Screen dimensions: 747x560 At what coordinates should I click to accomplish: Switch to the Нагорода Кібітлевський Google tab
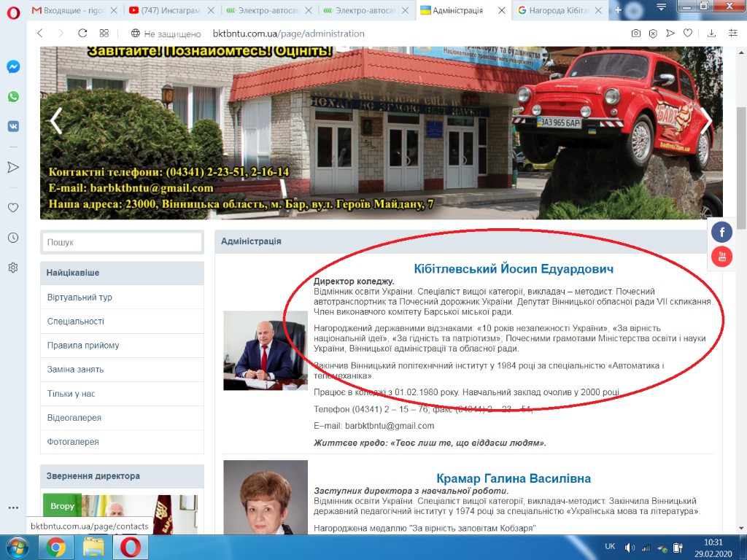pyautogui.click(x=558, y=11)
